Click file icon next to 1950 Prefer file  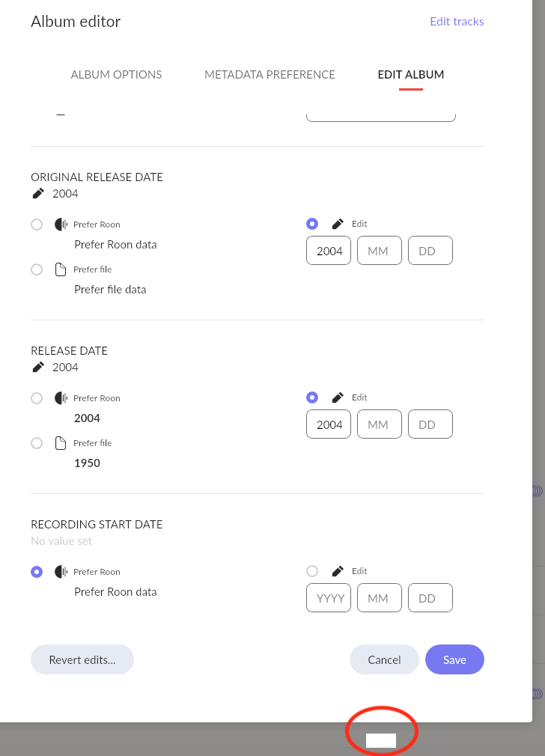click(x=61, y=442)
